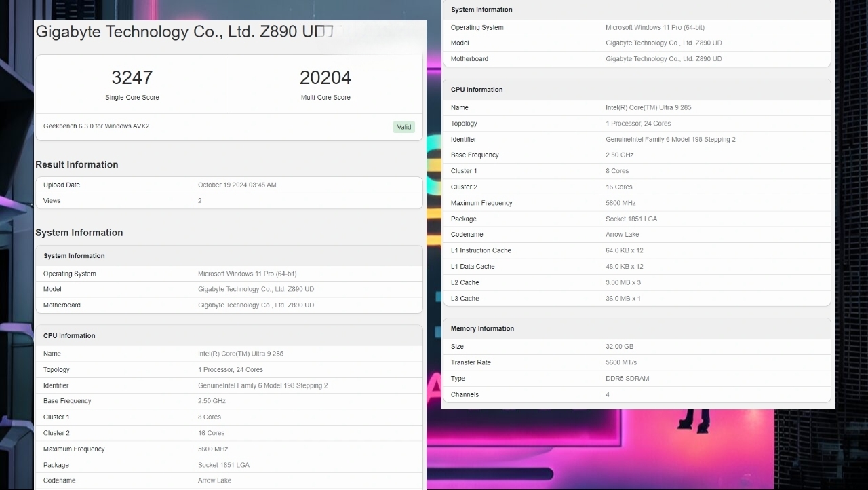Select 'Arrow Lake' codename in right panel

click(622, 235)
